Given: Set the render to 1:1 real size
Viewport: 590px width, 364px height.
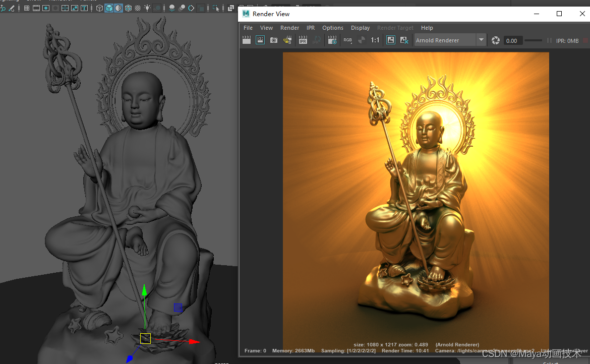Looking at the screenshot, I should tap(375, 40).
